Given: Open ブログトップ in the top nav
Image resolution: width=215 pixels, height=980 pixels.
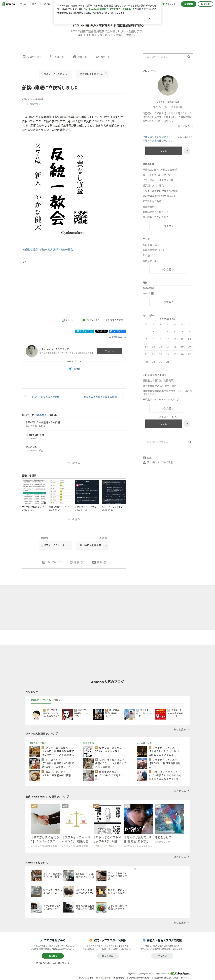Looking at the screenshot, I should [32, 57].
